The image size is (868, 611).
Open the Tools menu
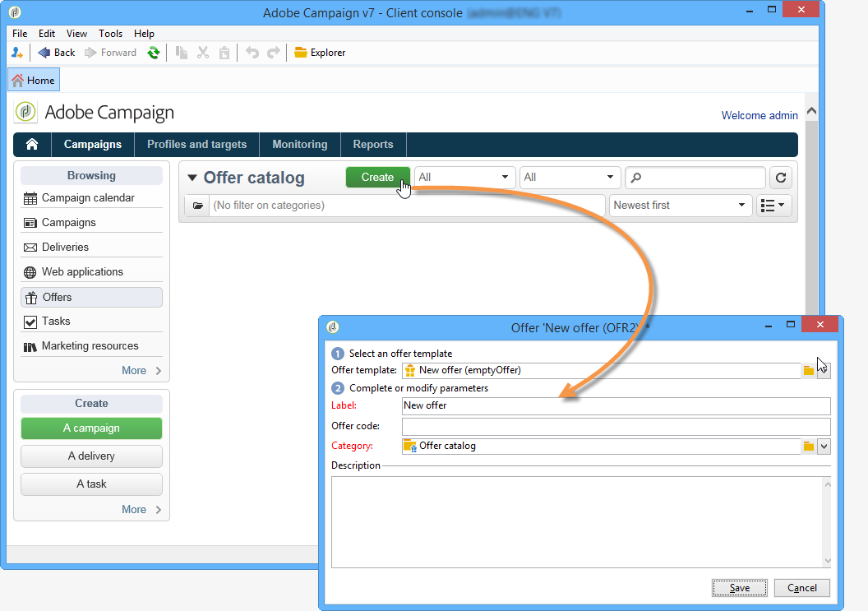click(111, 33)
